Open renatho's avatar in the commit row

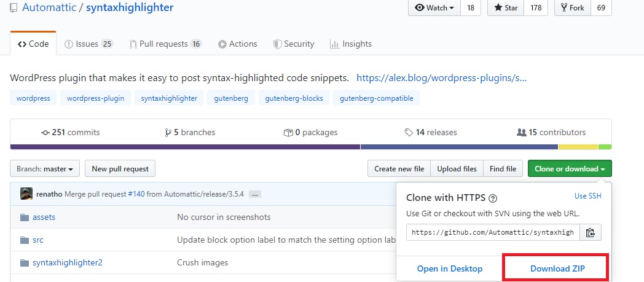(x=26, y=194)
